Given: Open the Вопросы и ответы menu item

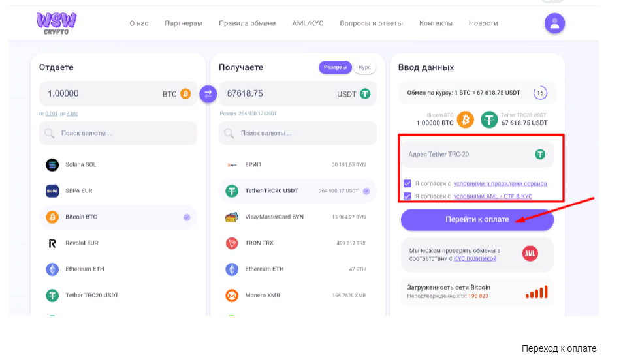Looking at the screenshot, I should coord(371,23).
